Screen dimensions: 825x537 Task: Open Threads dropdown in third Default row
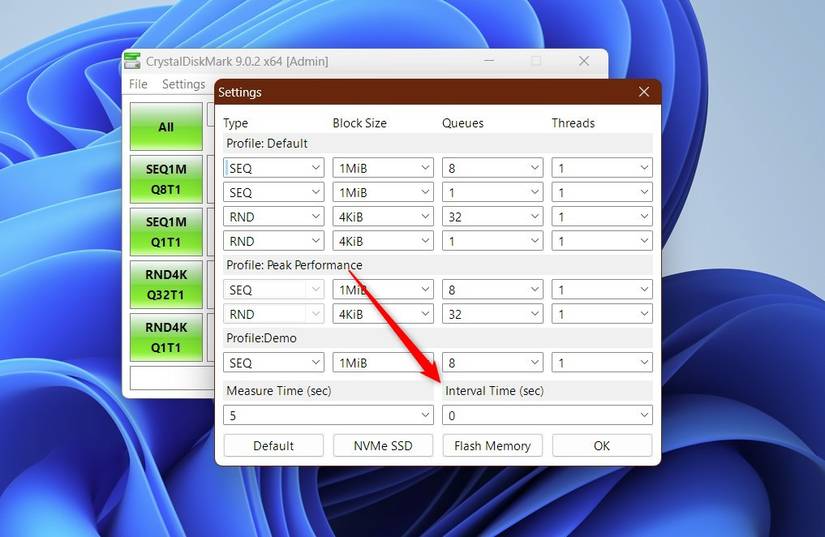click(602, 217)
